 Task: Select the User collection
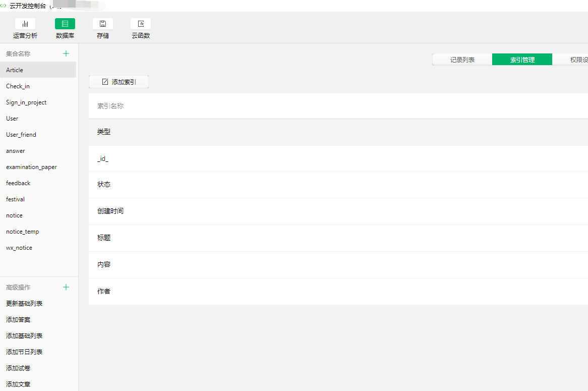[38, 119]
